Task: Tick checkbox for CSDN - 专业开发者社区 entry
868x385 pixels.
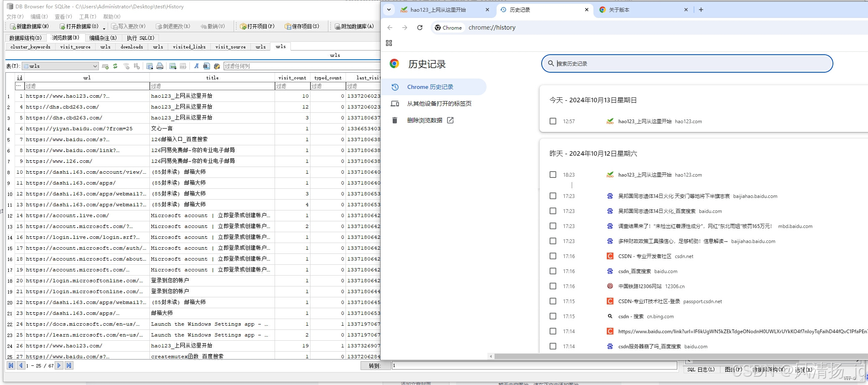Action: (553, 256)
